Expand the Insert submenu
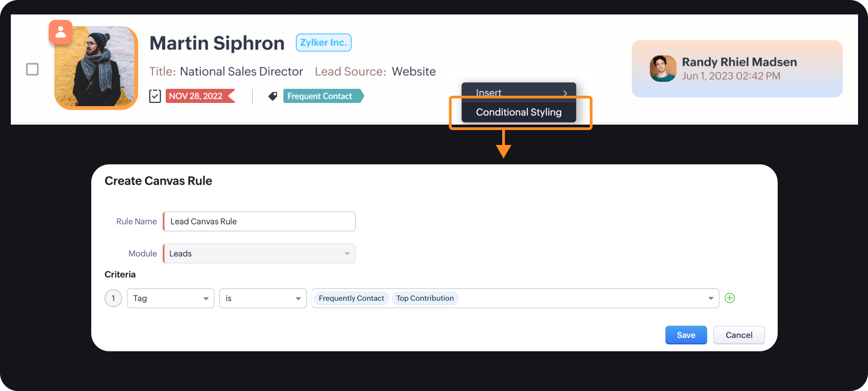This screenshot has width=868, height=391. pos(518,93)
